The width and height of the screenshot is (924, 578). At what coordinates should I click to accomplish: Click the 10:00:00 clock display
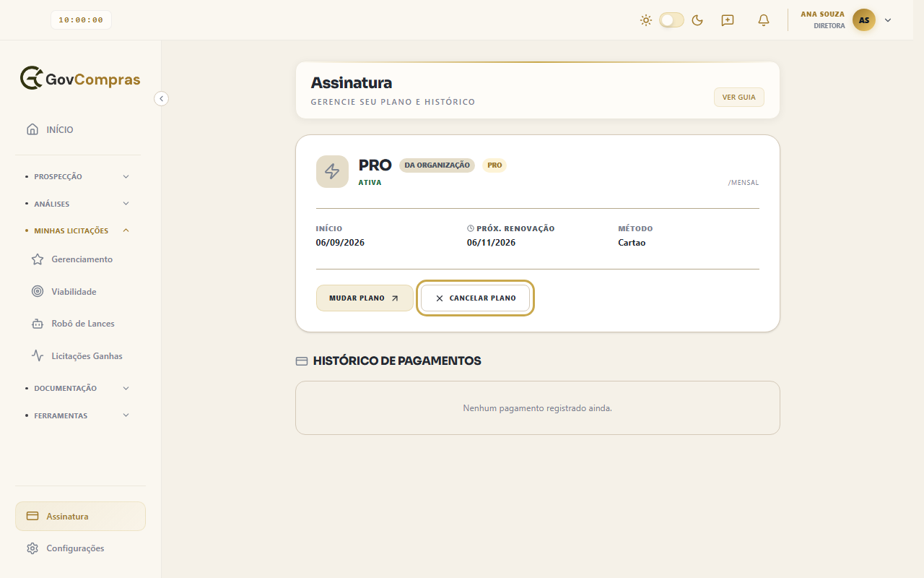coord(81,20)
